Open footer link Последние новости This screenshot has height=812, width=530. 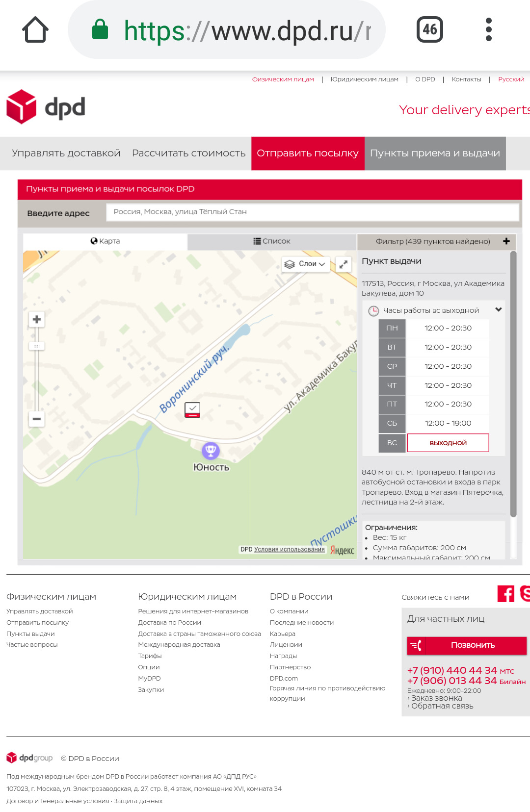point(302,623)
